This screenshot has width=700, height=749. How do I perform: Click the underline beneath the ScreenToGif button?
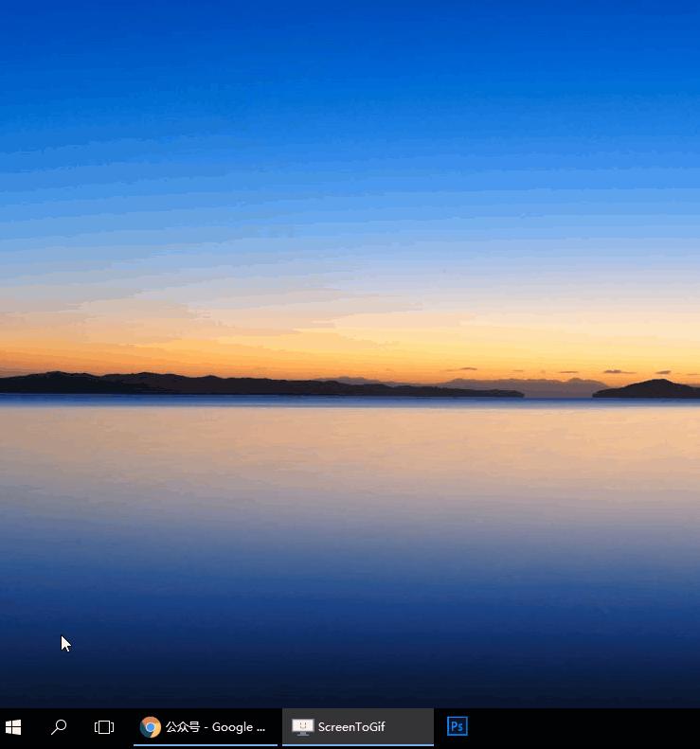pyautogui.click(x=358, y=744)
